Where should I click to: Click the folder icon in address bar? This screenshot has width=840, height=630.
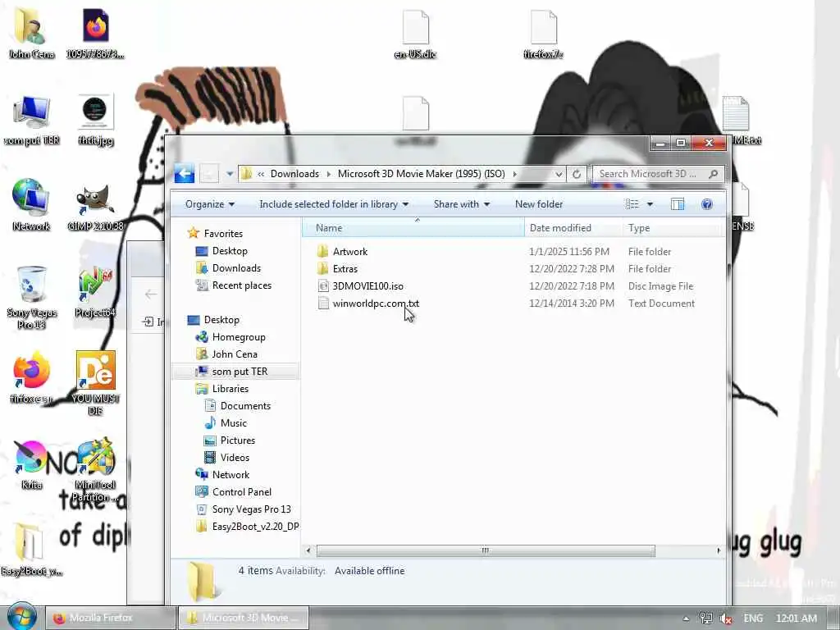pyautogui.click(x=246, y=174)
